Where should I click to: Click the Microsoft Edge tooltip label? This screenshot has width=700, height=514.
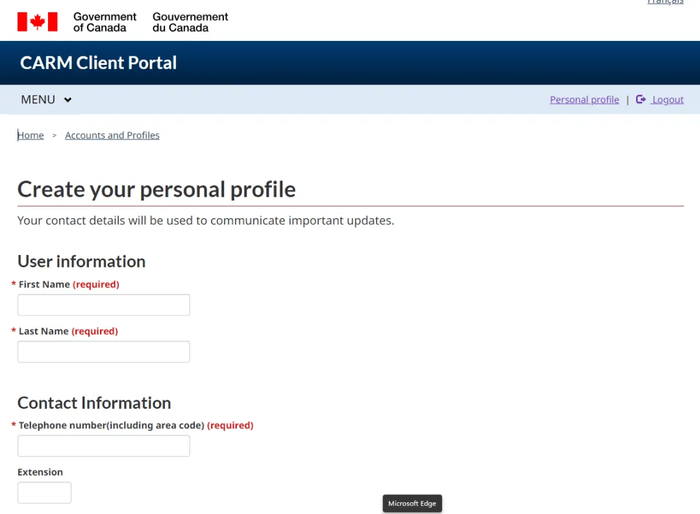coord(412,503)
